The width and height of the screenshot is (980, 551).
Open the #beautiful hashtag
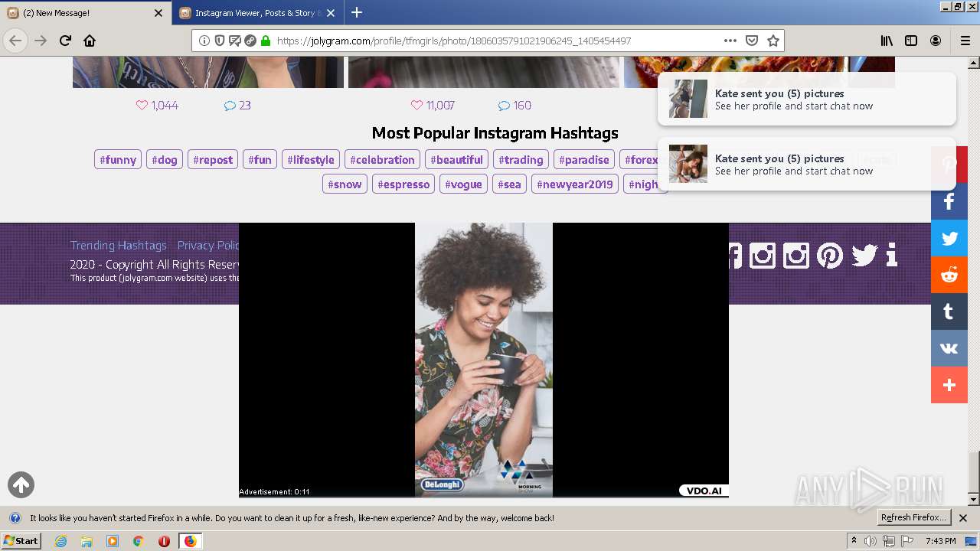click(456, 160)
